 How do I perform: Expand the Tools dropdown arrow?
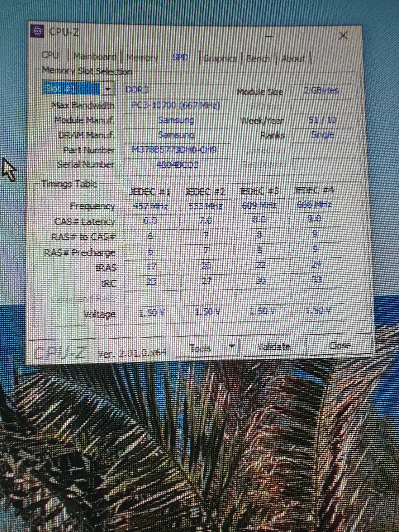pyautogui.click(x=232, y=347)
